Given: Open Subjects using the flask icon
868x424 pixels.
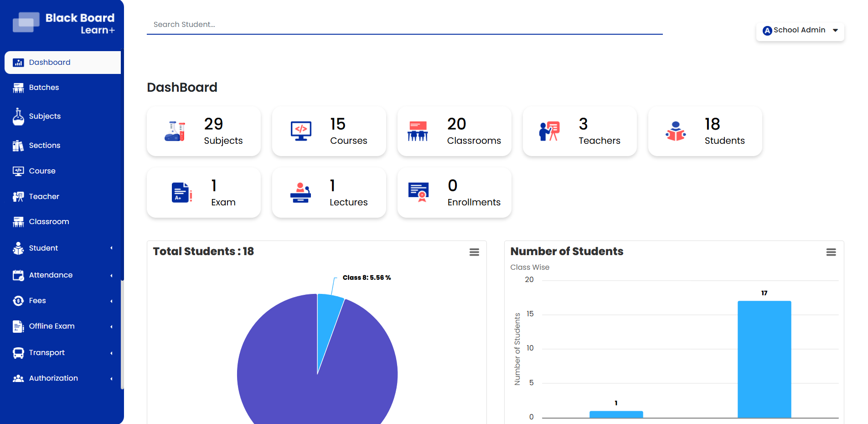Looking at the screenshot, I should pos(18,116).
